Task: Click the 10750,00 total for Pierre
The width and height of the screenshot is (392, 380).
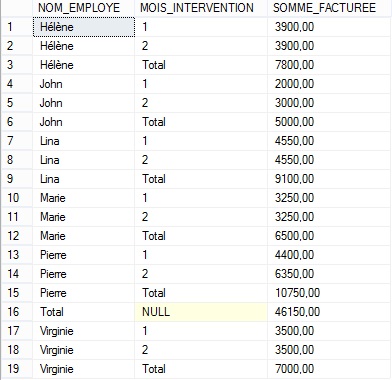Action: click(329, 293)
